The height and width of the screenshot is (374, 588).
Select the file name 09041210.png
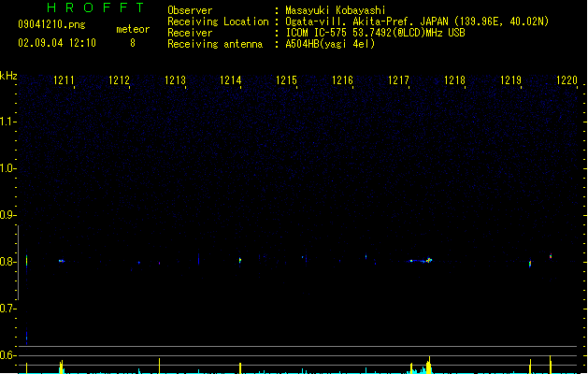click(51, 24)
